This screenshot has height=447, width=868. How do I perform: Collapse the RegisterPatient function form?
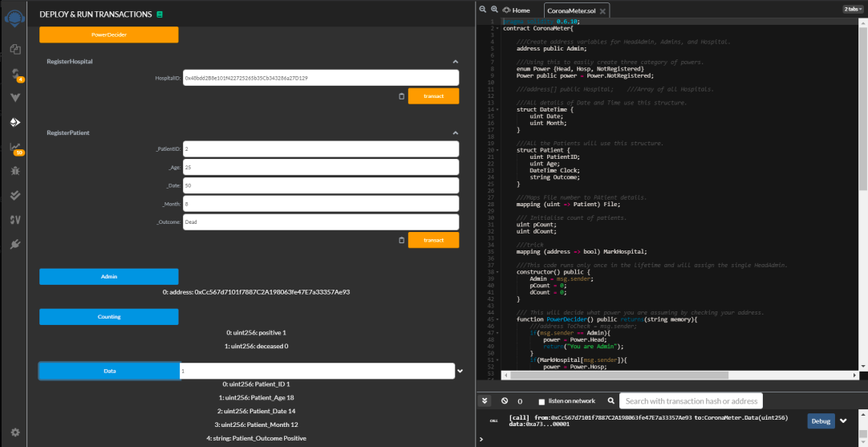(455, 133)
